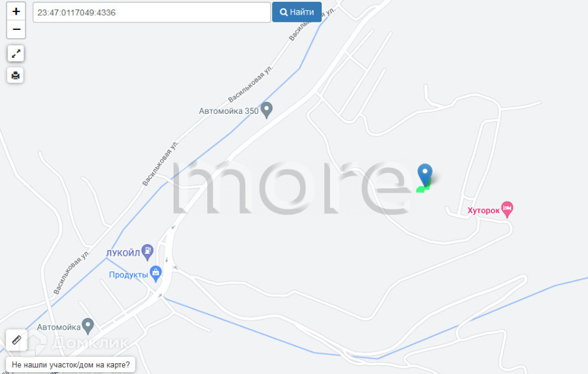Click the ЛУКОЙЛ label text

123,253
